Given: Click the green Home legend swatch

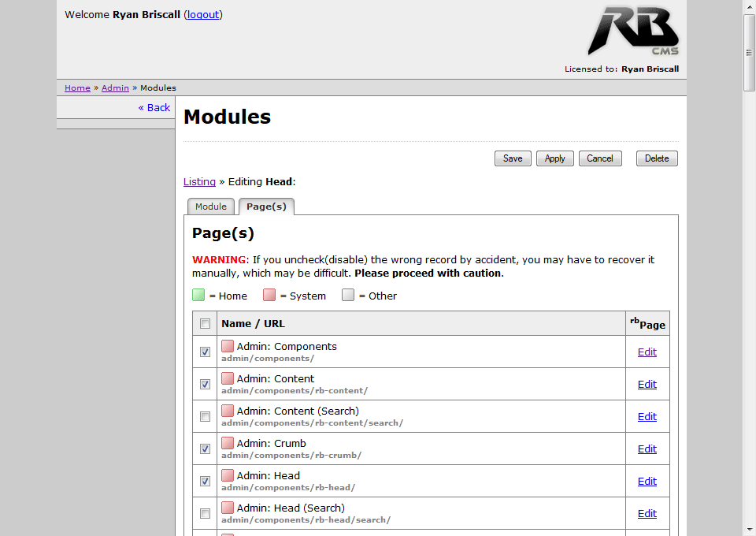Looking at the screenshot, I should (198, 296).
